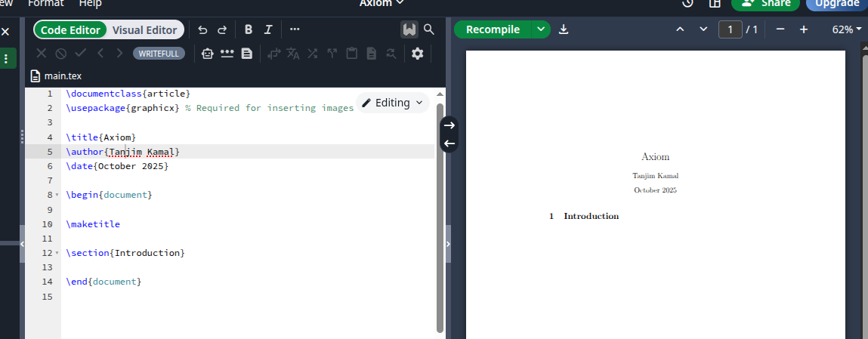The height and width of the screenshot is (339, 868).
Task: Click the \maketitle code line
Action: (x=92, y=224)
